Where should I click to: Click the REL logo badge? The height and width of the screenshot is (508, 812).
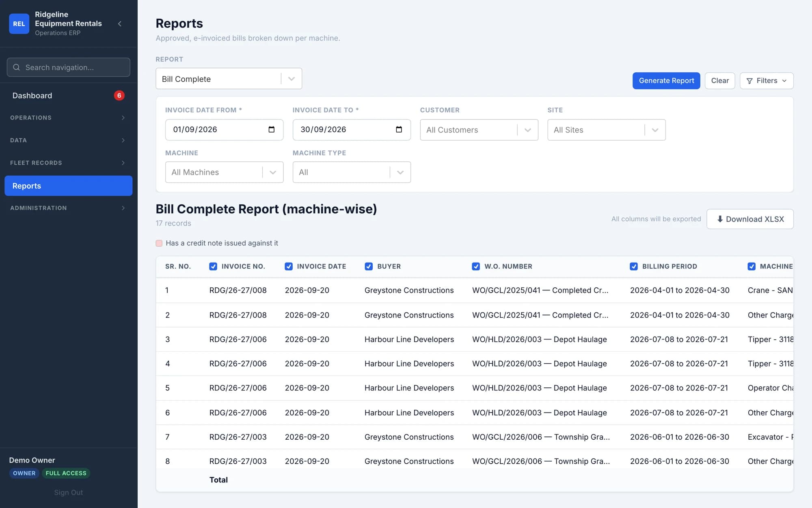(19, 24)
